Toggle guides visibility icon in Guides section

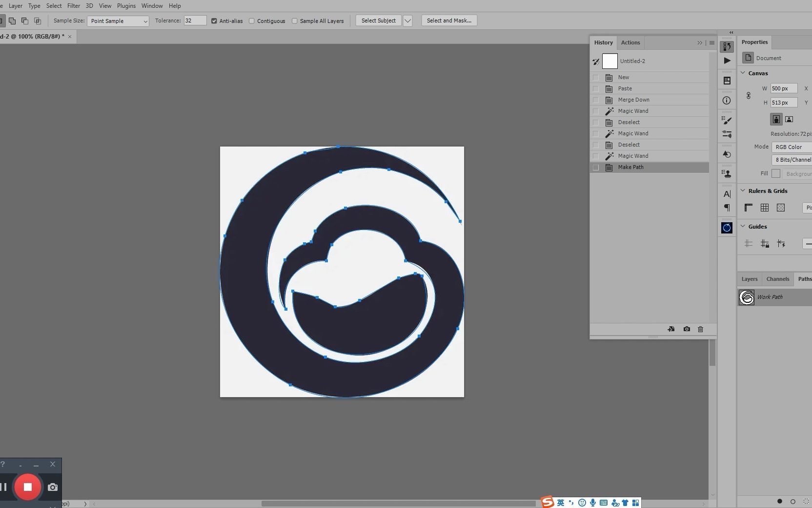point(749,244)
